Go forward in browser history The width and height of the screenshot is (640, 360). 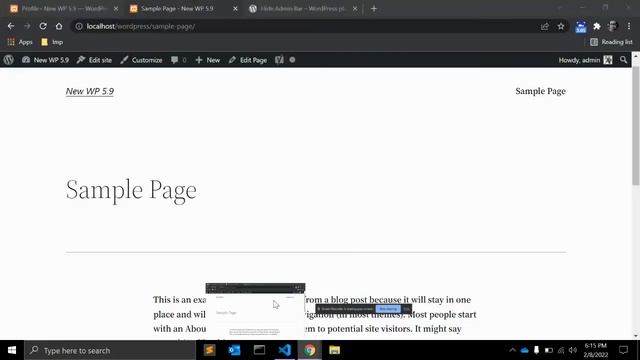tap(27, 26)
